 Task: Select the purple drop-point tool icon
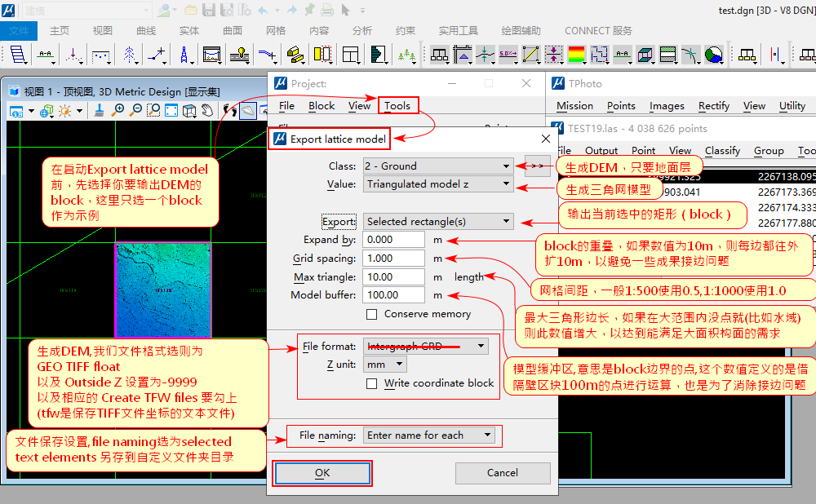pyautogui.click(x=73, y=54)
